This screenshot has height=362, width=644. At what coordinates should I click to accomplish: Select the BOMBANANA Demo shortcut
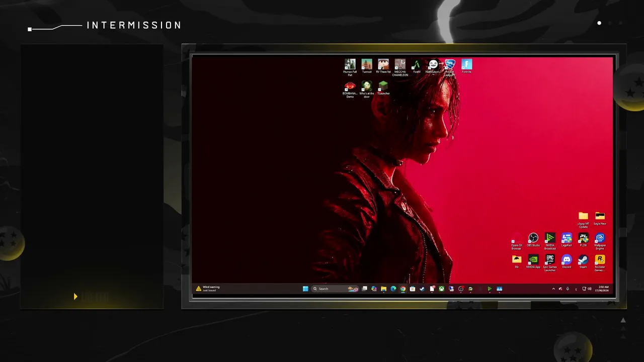coord(350,89)
